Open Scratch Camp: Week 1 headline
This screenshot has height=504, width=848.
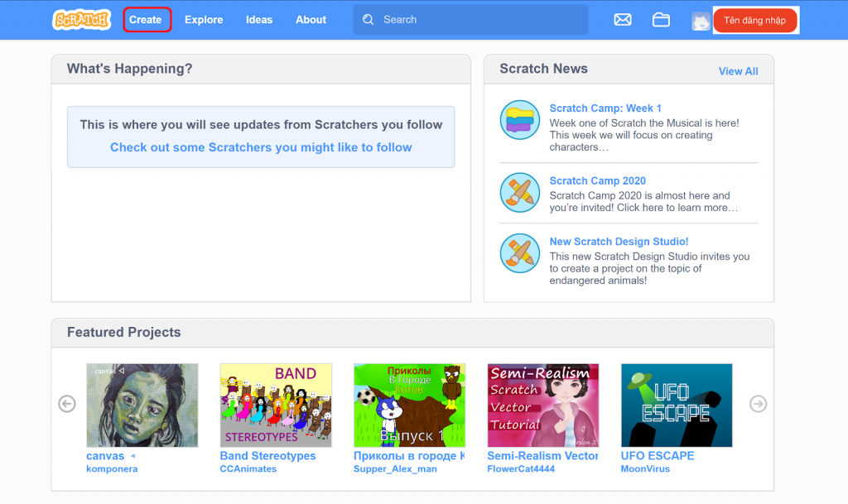coord(605,108)
